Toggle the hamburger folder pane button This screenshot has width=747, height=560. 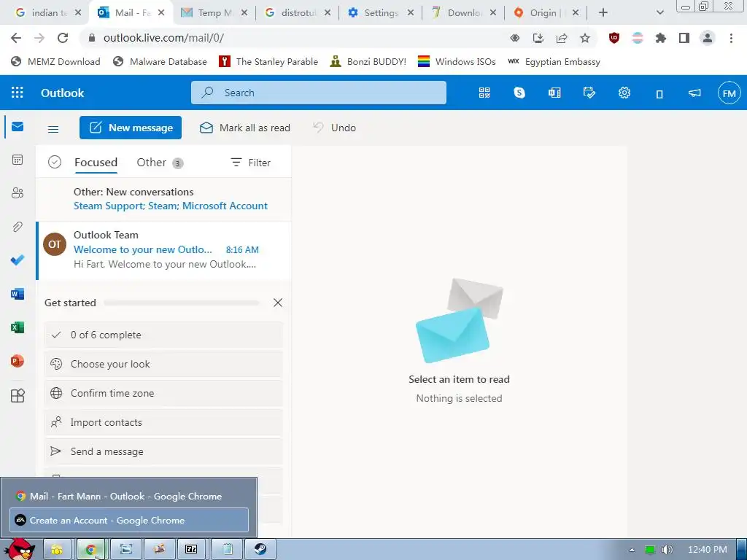[x=53, y=128]
